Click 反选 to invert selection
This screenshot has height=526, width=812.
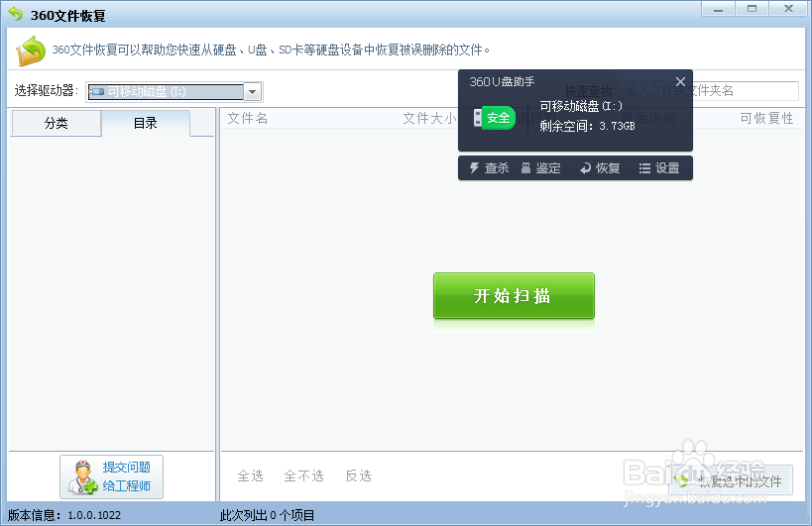[358, 475]
